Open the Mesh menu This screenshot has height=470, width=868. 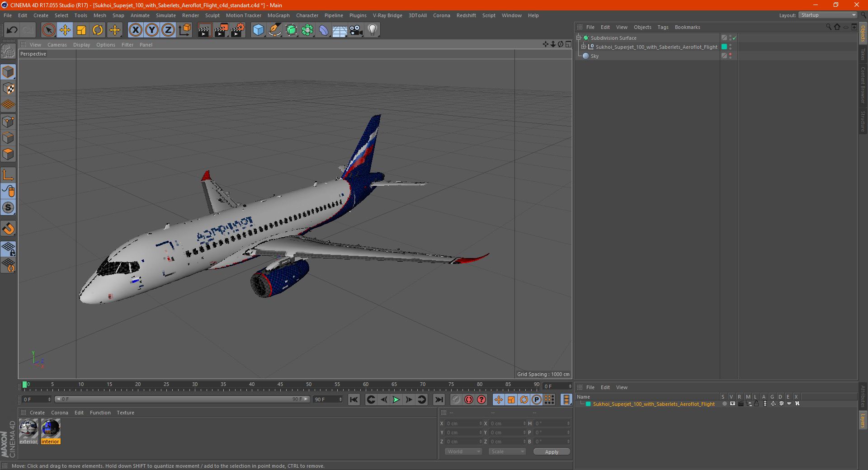100,15
